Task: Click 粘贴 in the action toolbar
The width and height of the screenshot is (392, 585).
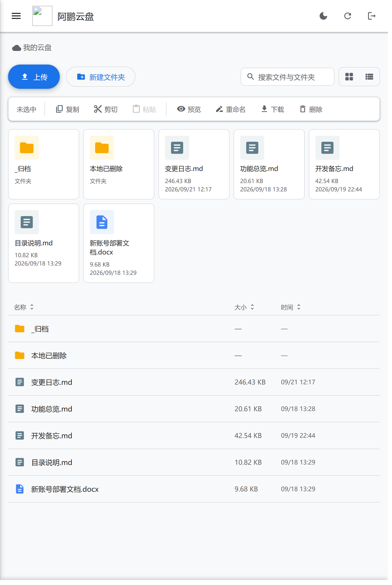Action: (144, 109)
